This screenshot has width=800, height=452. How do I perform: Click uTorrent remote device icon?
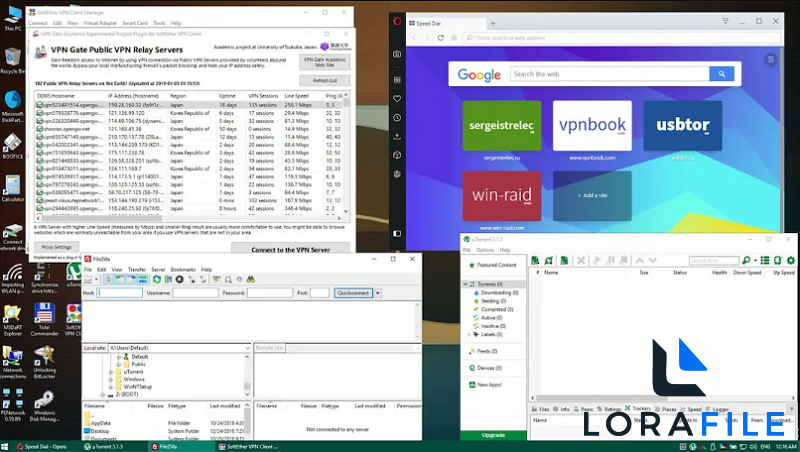coord(778,261)
